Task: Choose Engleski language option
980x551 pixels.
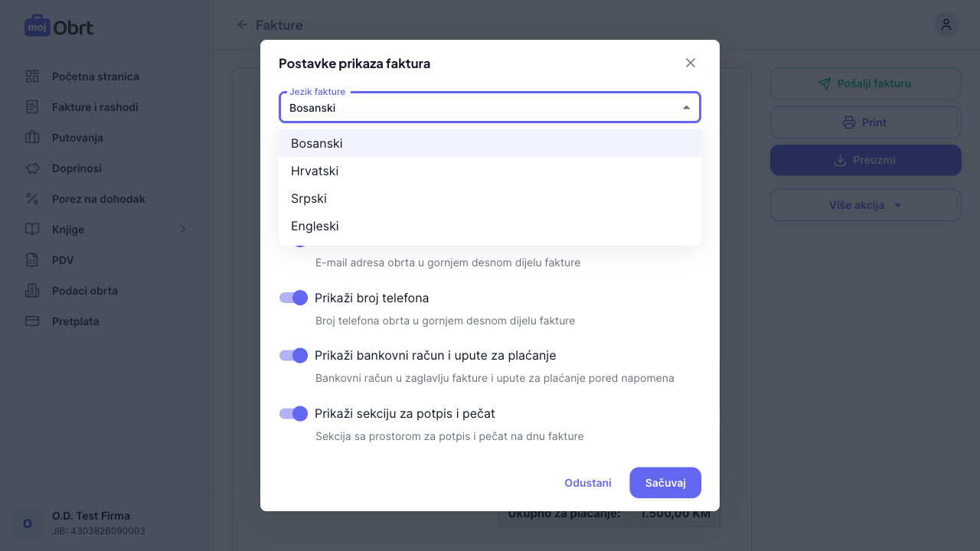Action: 315,226
